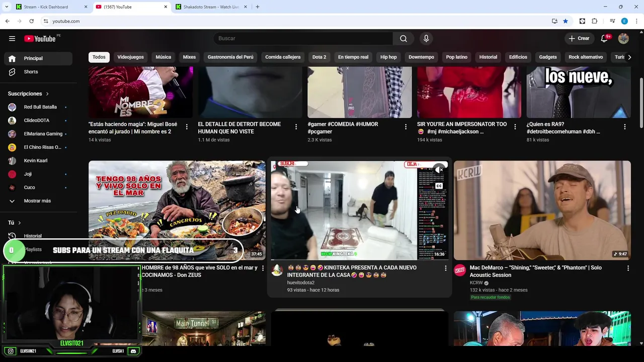Open Chrome tab search dropdown arrow
The width and height of the screenshot is (644, 362).
pyautogui.click(x=7, y=7)
